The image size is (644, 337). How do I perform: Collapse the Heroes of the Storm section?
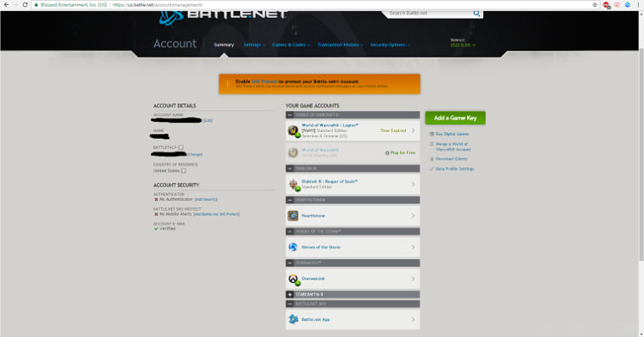(290, 231)
